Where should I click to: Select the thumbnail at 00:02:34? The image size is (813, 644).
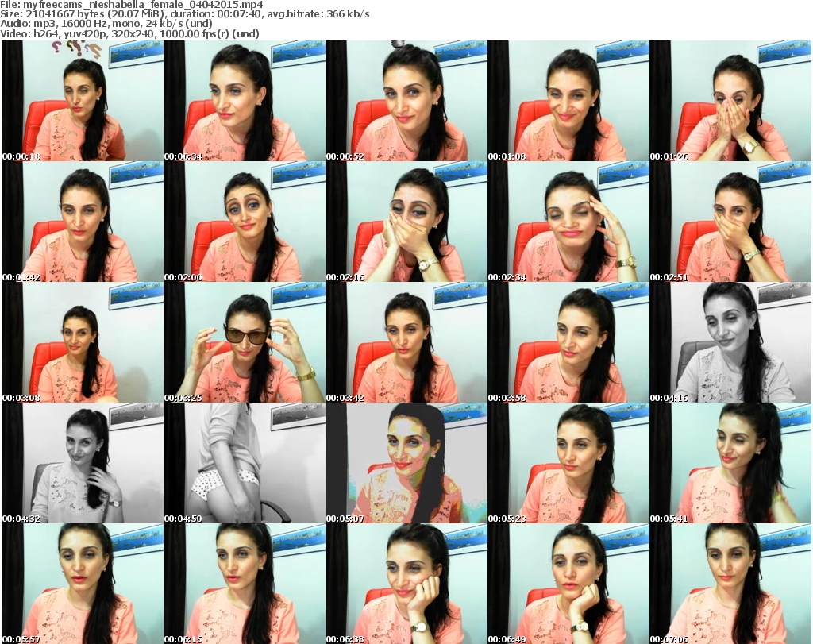[568, 222]
